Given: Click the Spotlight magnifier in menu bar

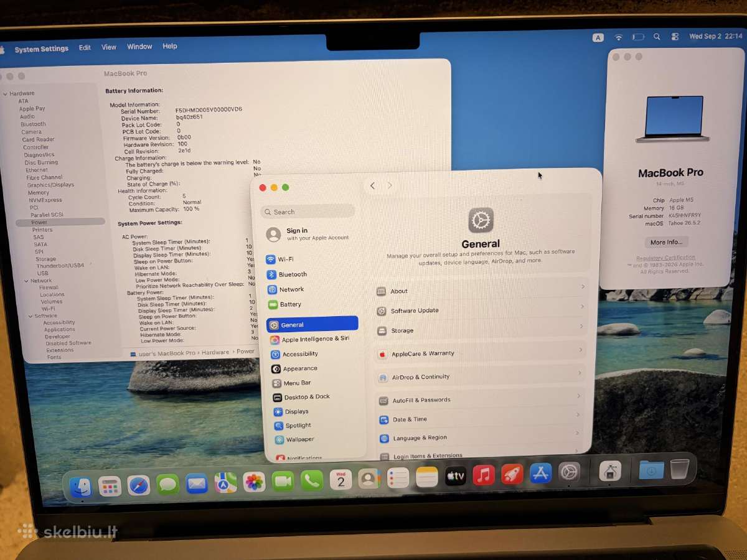Looking at the screenshot, I should tap(657, 37).
